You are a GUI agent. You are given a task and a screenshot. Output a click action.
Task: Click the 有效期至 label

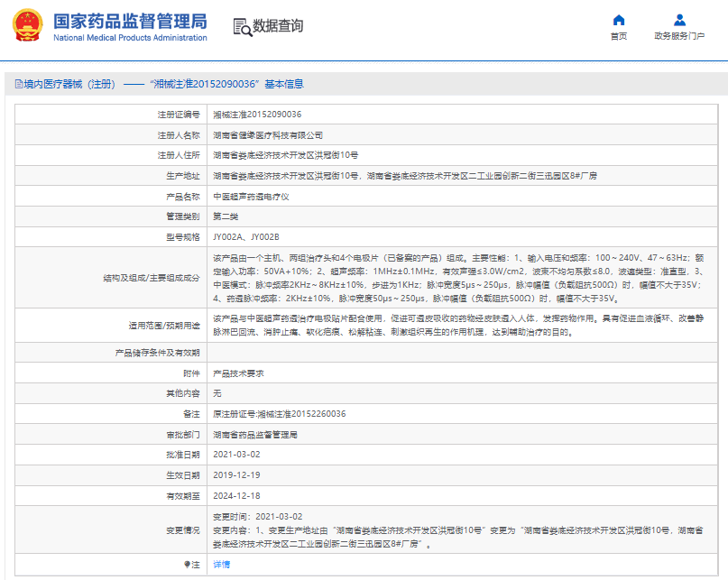coord(183,496)
